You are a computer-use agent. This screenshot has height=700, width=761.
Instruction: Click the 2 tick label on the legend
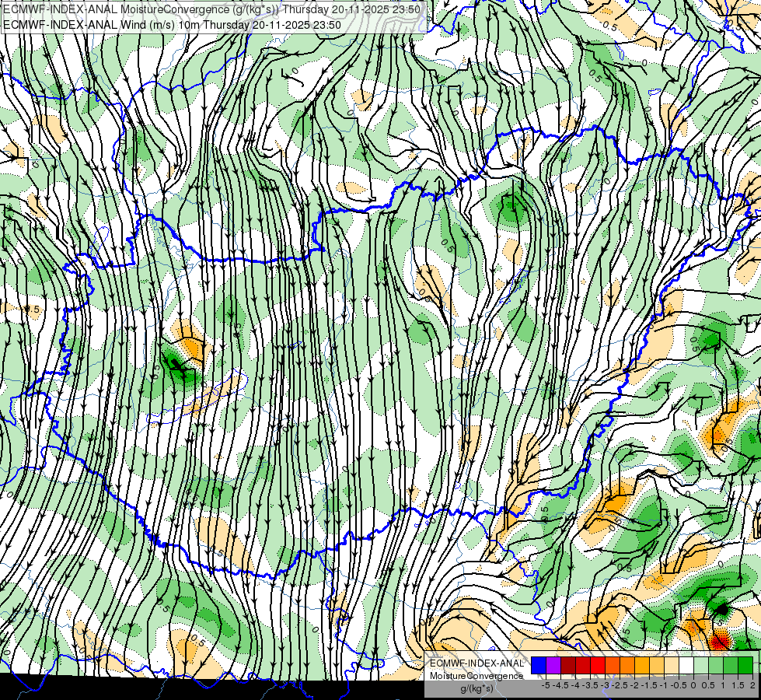click(x=752, y=685)
